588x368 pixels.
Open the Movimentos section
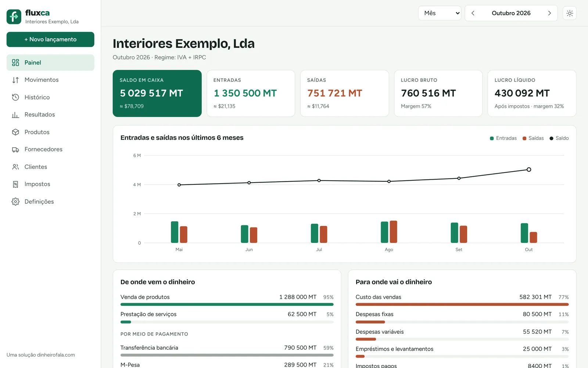click(50, 80)
